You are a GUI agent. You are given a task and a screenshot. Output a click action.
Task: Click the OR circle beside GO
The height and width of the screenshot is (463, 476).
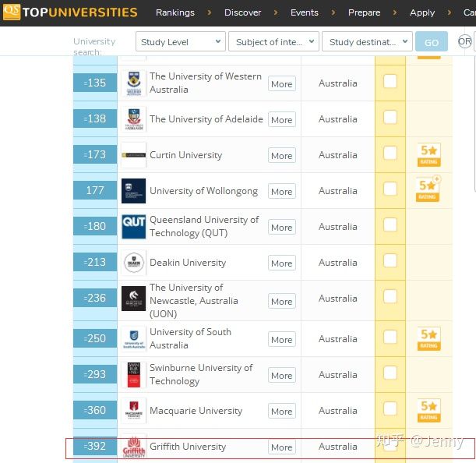465,41
